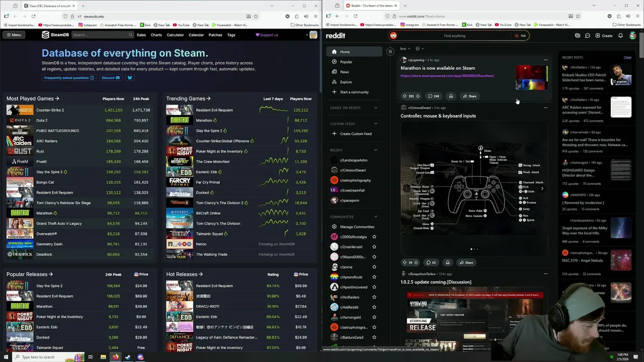Screen dimensions: 644x362
Task: Open Frequently asked questions on SteamDB
Action: tap(69, 78)
